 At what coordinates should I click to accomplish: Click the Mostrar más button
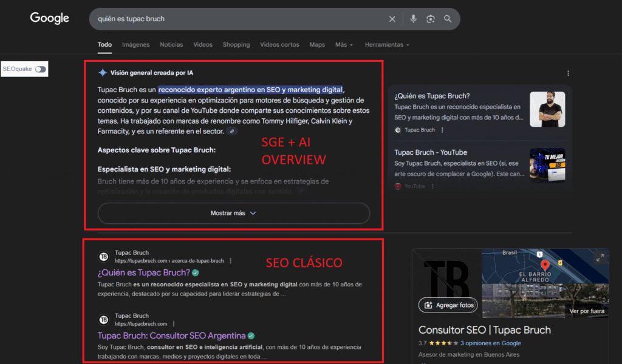(x=233, y=214)
